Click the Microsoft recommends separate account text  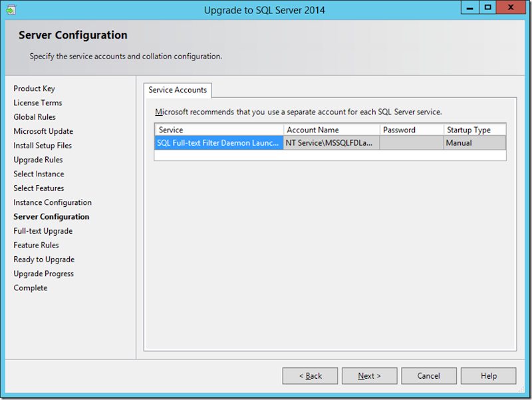299,112
